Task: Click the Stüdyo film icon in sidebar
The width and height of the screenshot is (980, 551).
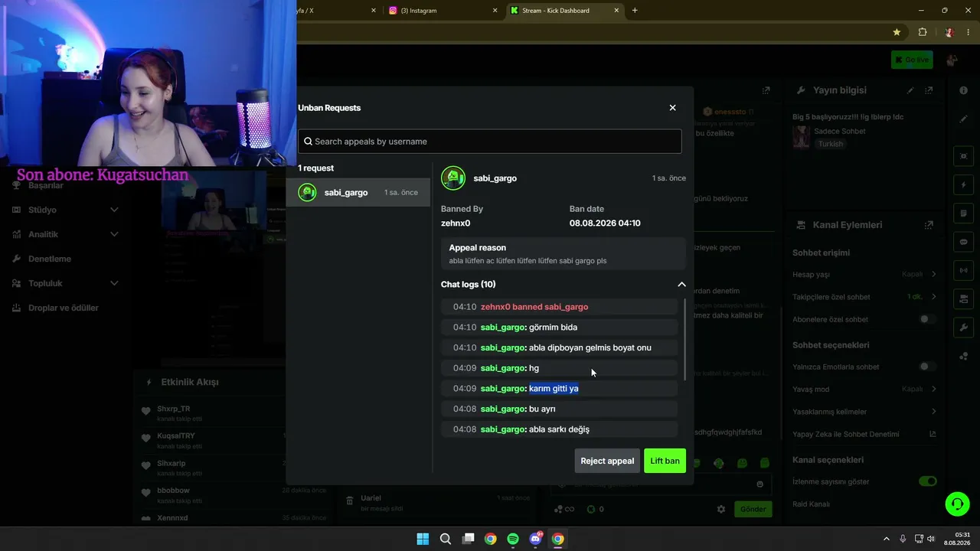Action: [x=17, y=210]
